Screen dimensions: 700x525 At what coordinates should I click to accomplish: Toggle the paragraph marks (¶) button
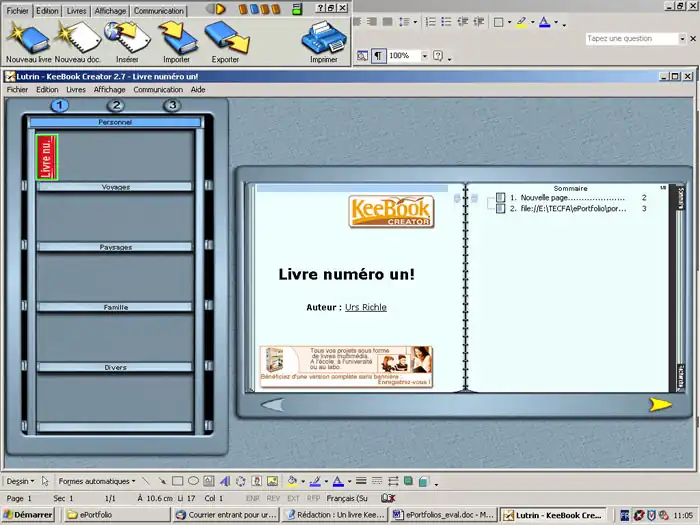tap(379, 56)
